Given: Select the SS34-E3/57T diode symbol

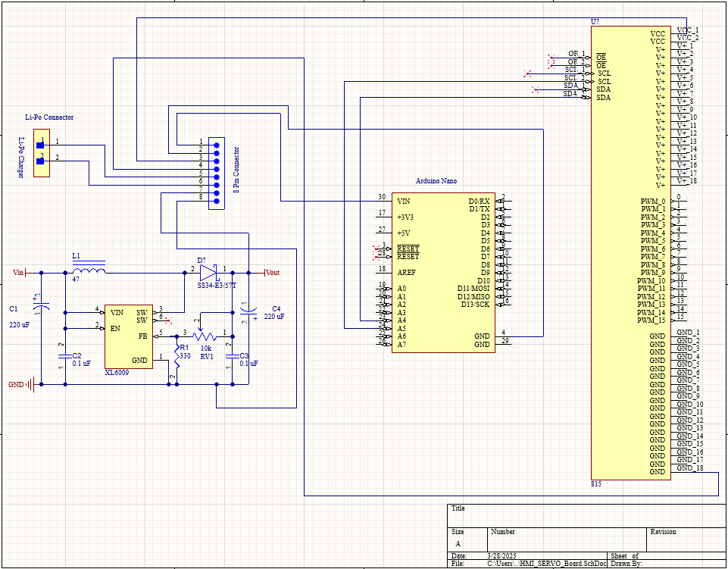Looking at the screenshot, I should pyautogui.click(x=208, y=272).
